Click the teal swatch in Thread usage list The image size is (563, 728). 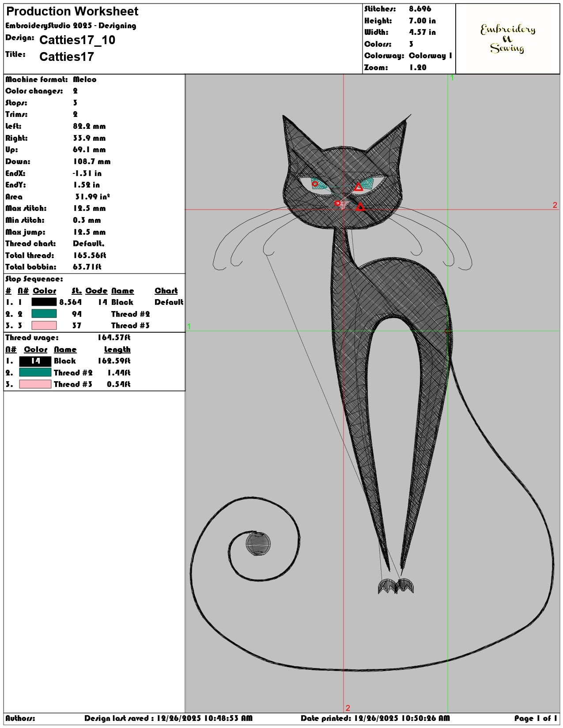[35, 372]
